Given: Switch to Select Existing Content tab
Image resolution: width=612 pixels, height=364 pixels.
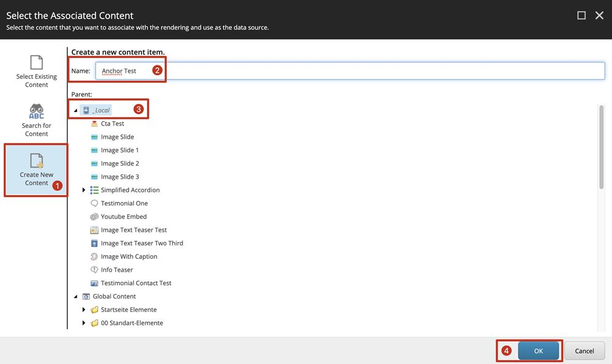Looking at the screenshot, I should pos(36,71).
